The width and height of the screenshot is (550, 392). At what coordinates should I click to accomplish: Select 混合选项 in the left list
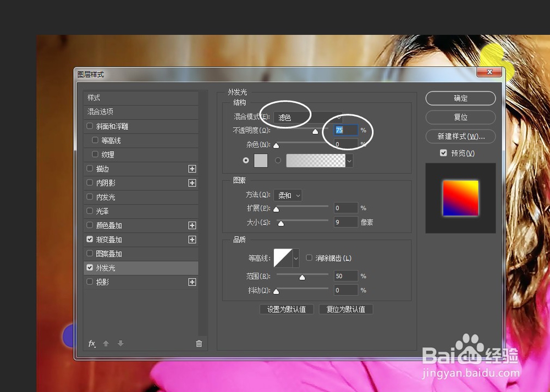[x=141, y=112]
